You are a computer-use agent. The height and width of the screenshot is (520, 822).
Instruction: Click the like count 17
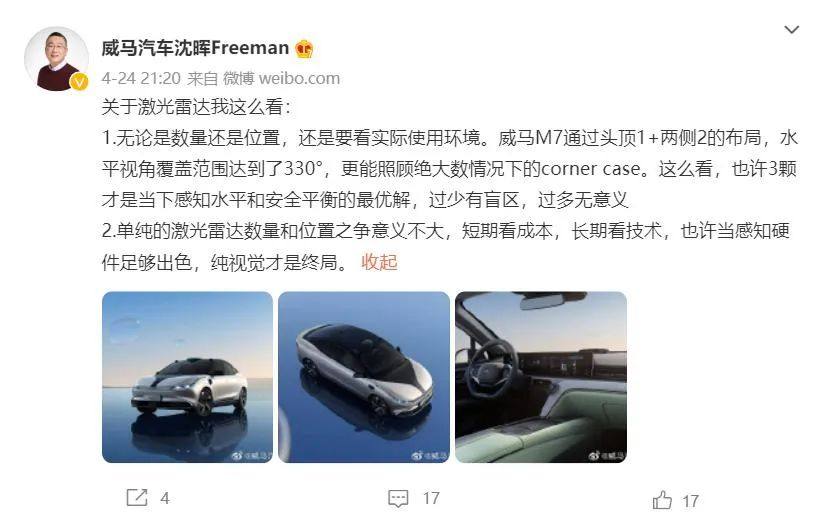690,501
